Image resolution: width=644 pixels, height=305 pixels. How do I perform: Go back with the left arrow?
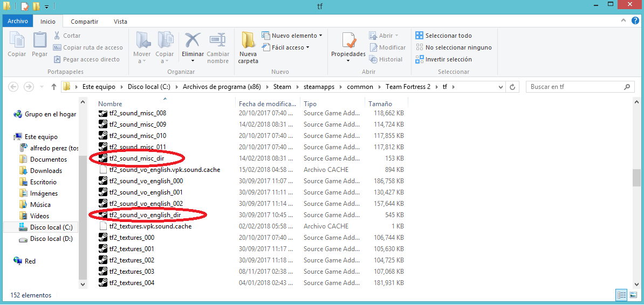pyautogui.click(x=13, y=87)
